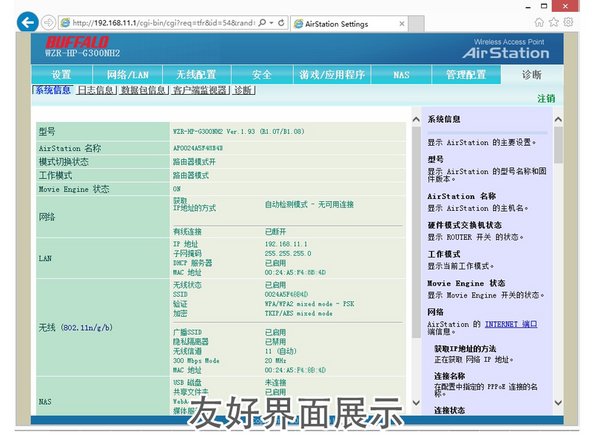592x444 pixels.
Task: Select the 诊断 main tab
Action: (x=532, y=74)
